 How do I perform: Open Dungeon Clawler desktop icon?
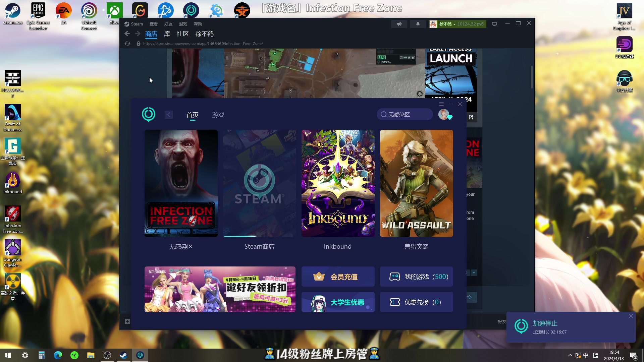click(13, 253)
